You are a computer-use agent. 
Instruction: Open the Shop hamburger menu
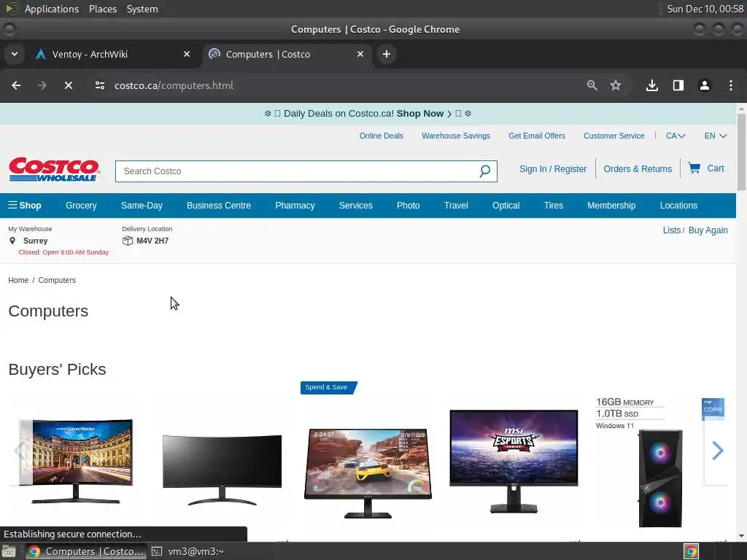[x=25, y=206]
